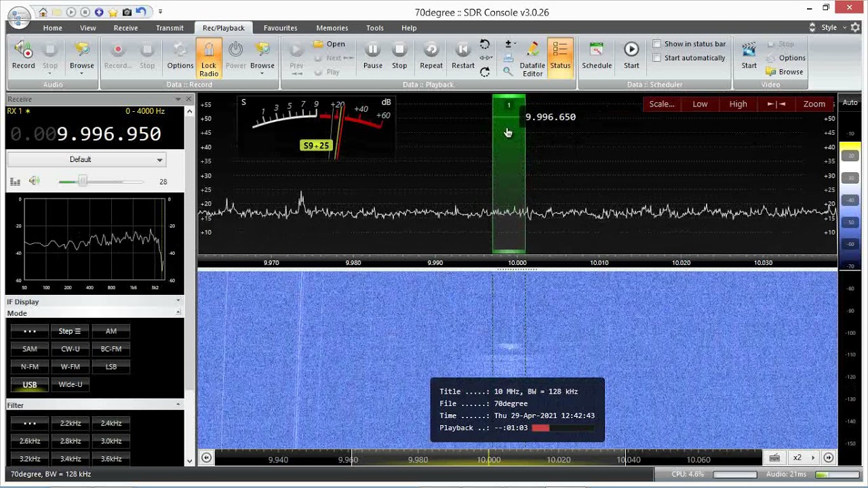Image resolution: width=868 pixels, height=488 pixels.
Task: Start video recording
Action: tap(749, 56)
